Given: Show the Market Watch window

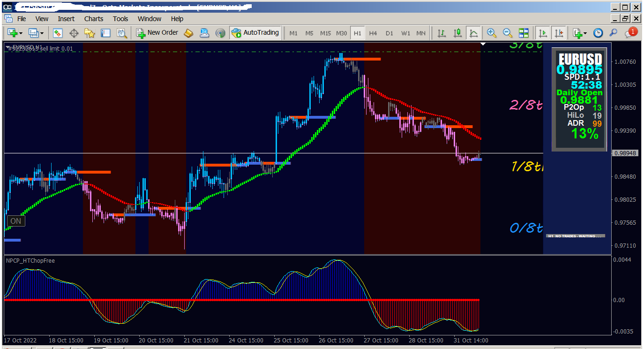Looking at the screenshot, I should tap(58, 33).
